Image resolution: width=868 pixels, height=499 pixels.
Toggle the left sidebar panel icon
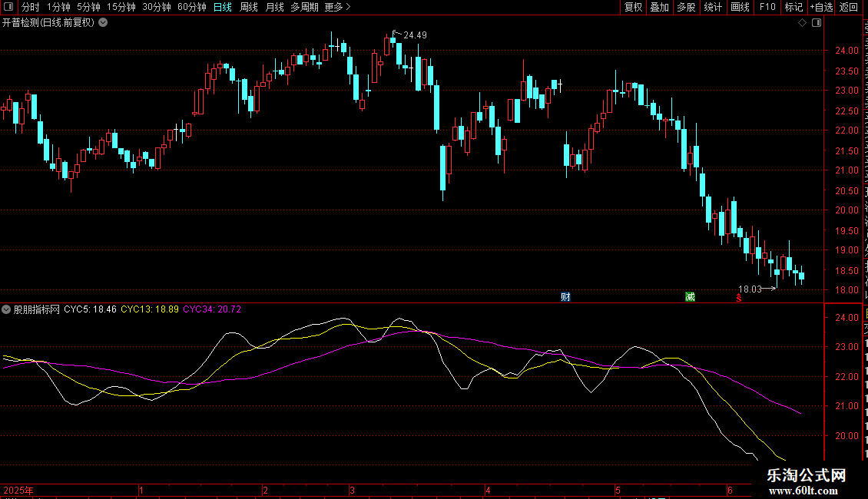click(x=8, y=7)
